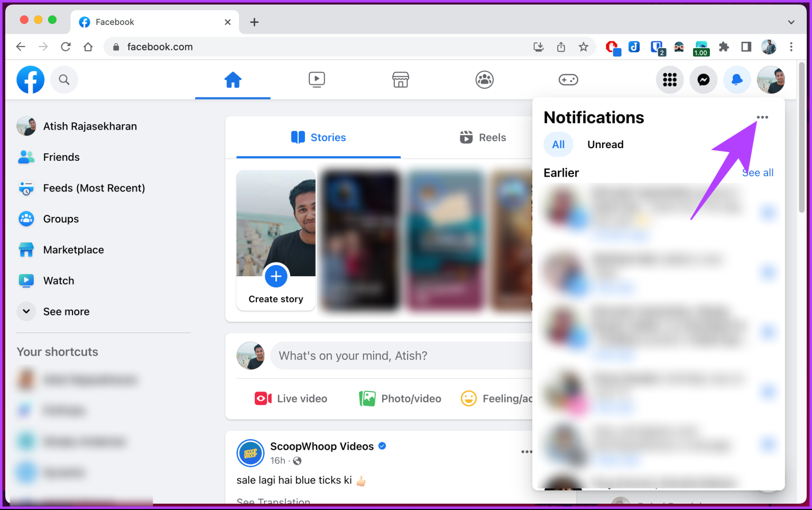The image size is (812, 510).
Task: Open notification panel options with three dots
Action: 762,117
